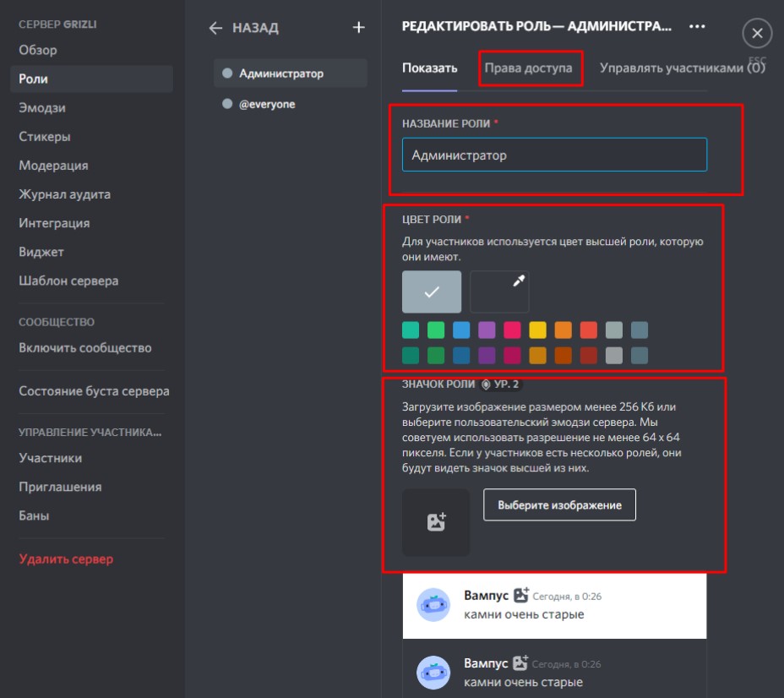The width and height of the screenshot is (784, 698).
Task: Close settings with the X (ESC) button
Action: pyautogui.click(x=756, y=34)
